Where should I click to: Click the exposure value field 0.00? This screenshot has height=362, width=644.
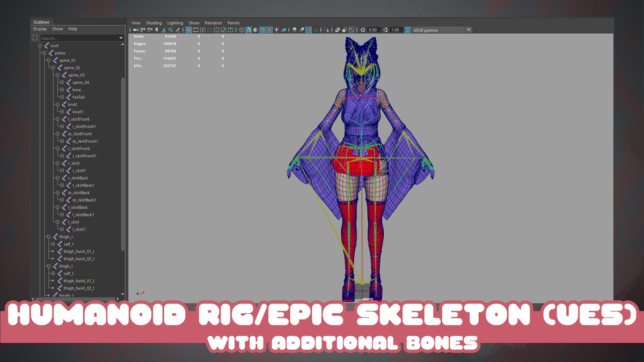coord(373,30)
